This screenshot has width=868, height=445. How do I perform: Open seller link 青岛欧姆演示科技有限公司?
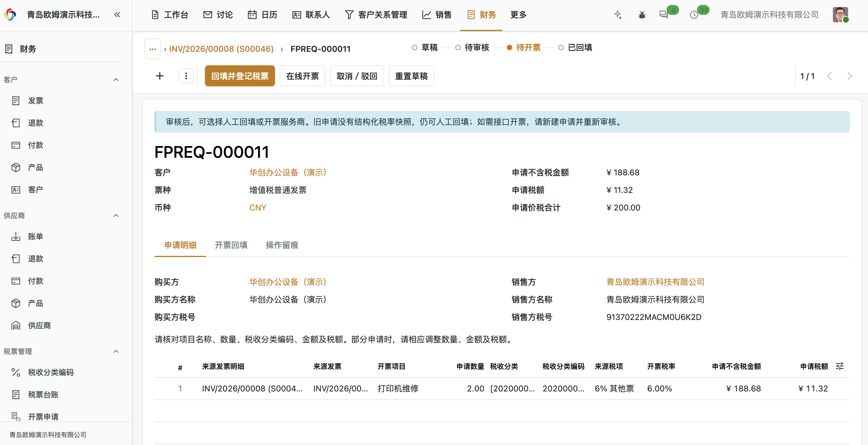coord(655,282)
